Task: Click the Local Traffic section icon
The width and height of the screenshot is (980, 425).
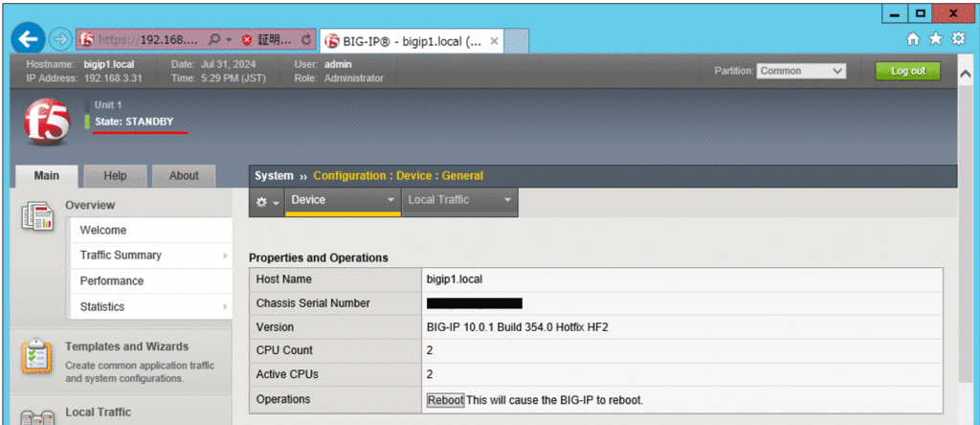Action: click(37, 418)
